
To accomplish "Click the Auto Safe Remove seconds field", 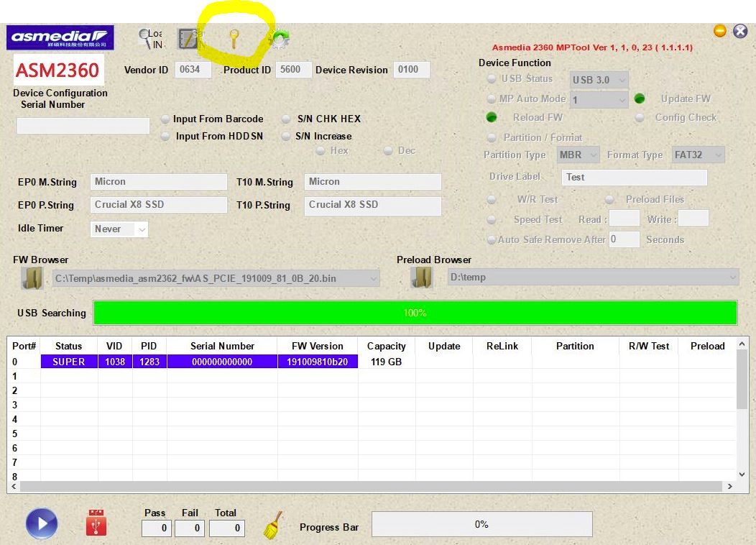I will coord(624,239).
